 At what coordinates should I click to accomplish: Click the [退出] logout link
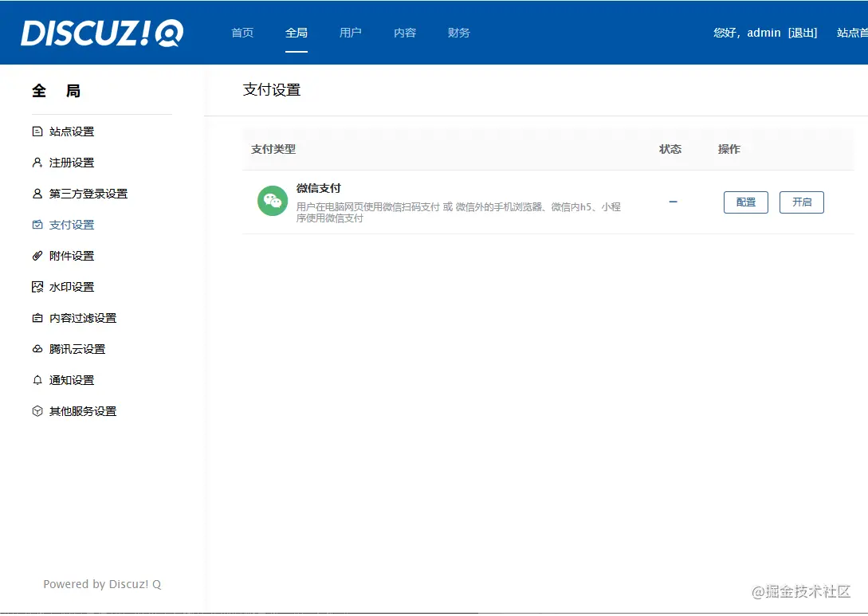(803, 33)
